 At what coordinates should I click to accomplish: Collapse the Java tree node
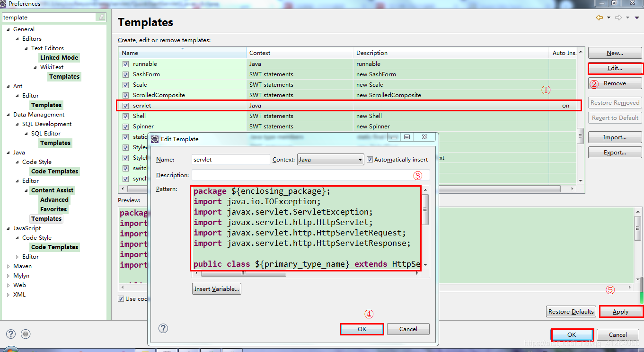click(9, 153)
